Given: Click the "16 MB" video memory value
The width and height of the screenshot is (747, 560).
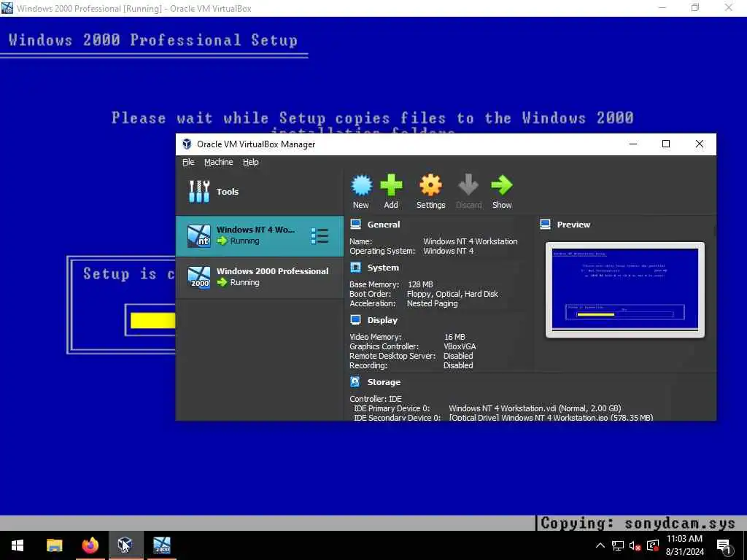Looking at the screenshot, I should (454, 337).
